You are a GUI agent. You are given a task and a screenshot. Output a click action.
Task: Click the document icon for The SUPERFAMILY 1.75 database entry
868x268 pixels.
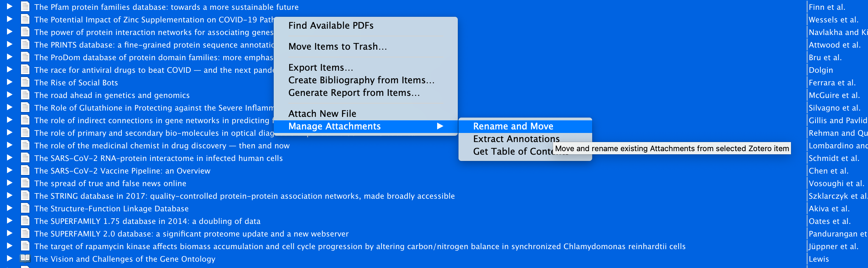[25, 220]
